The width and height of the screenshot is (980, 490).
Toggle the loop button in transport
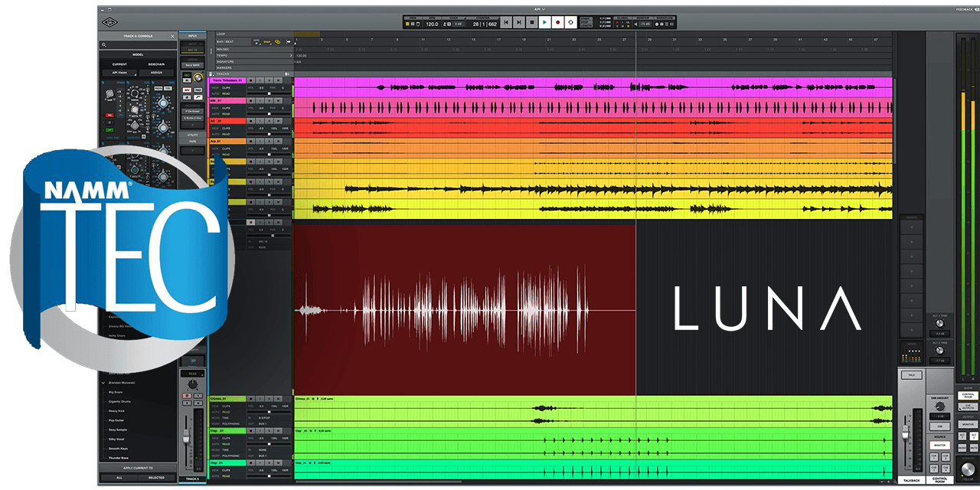click(570, 23)
